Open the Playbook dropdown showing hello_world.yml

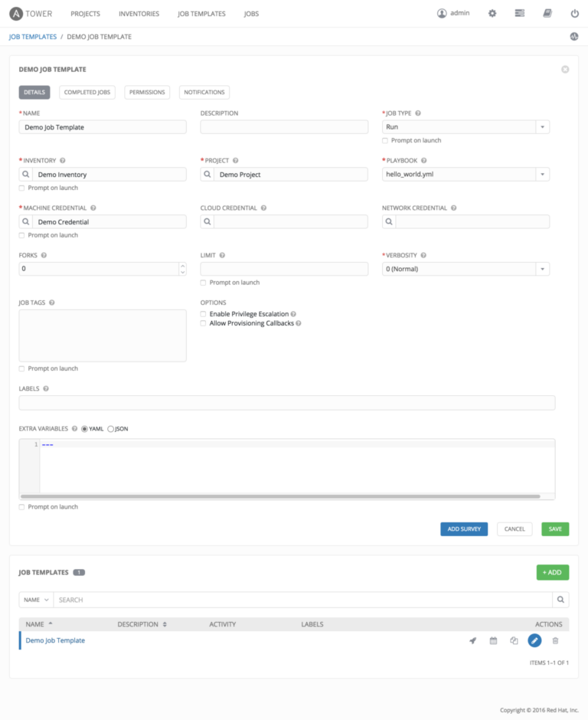click(465, 175)
